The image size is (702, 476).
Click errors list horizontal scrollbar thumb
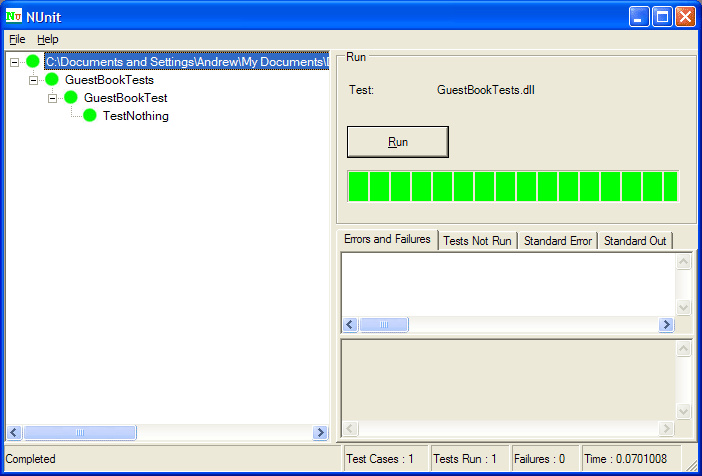coord(384,324)
